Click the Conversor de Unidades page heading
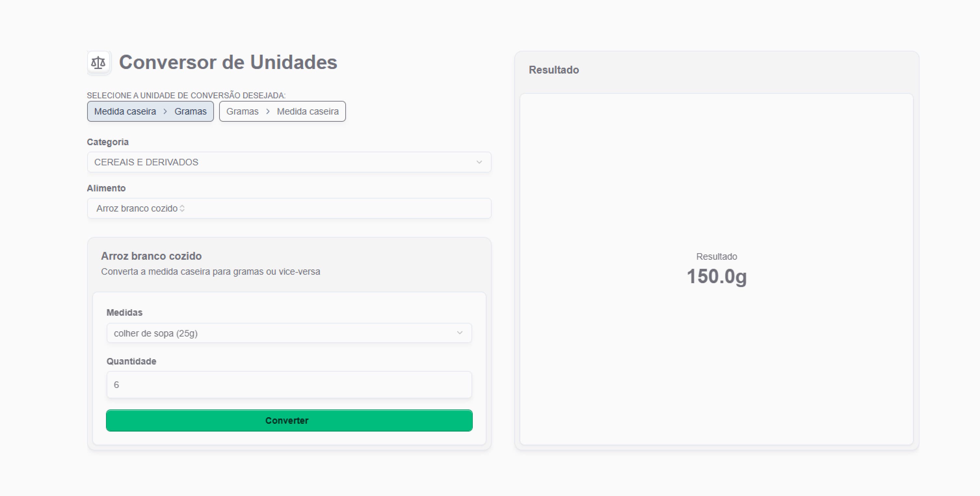Image resolution: width=980 pixels, height=496 pixels. click(x=228, y=62)
